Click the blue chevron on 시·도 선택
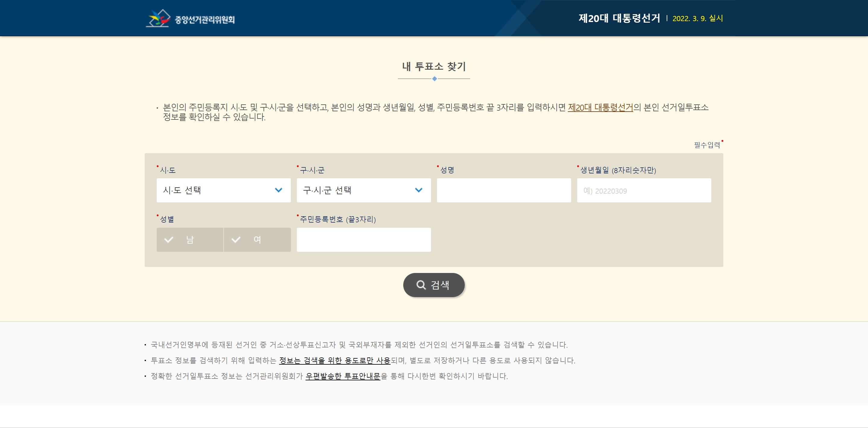This screenshot has height=428, width=868. click(x=278, y=190)
